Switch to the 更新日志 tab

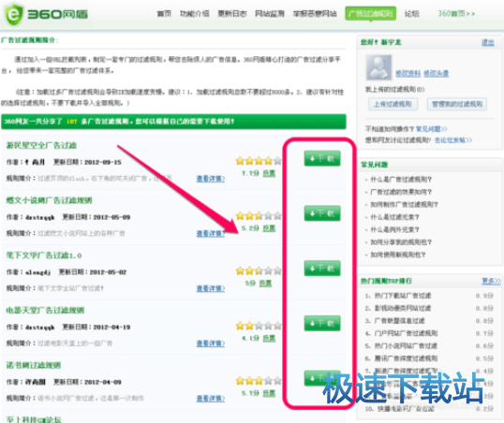[x=232, y=13]
